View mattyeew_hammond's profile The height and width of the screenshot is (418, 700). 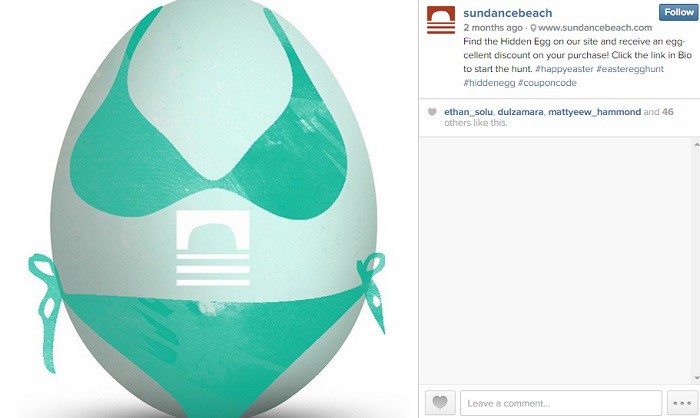594,112
